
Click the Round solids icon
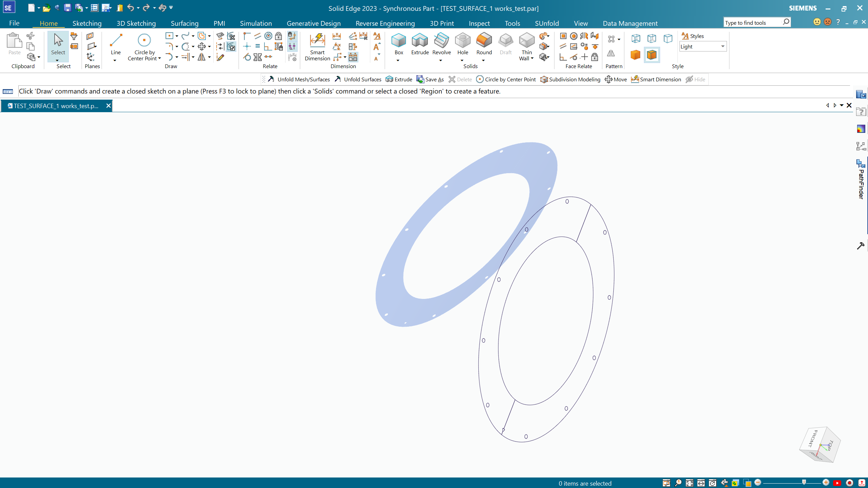[484, 41]
